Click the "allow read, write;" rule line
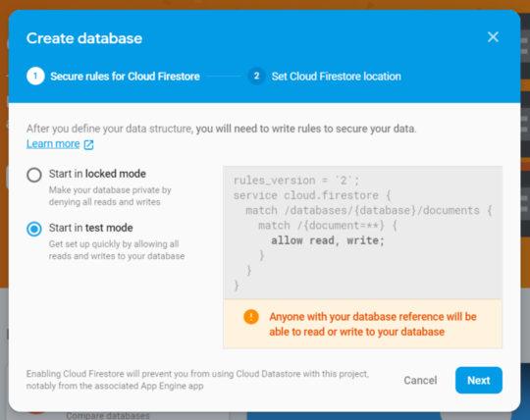The image size is (530, 420). point(328,240)
